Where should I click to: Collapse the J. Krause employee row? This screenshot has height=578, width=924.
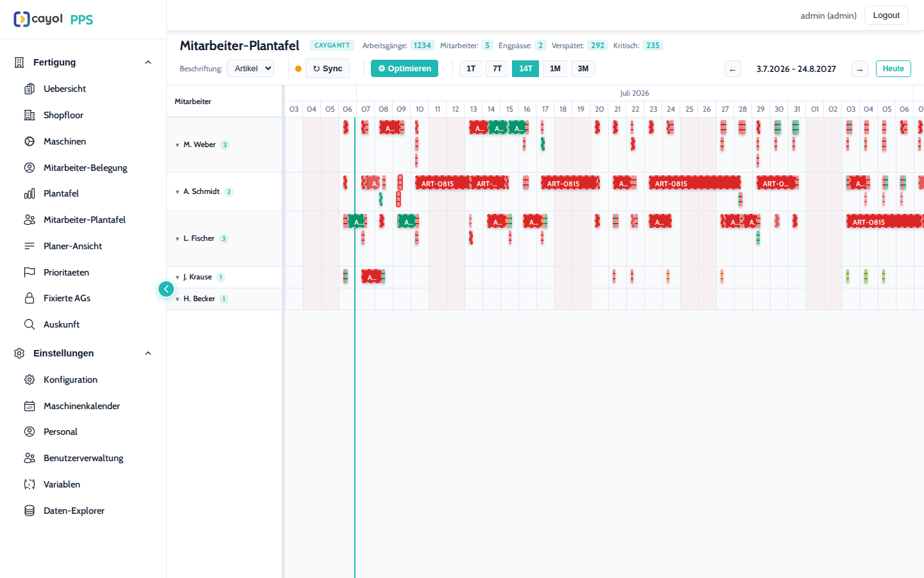tap(177, 277)
